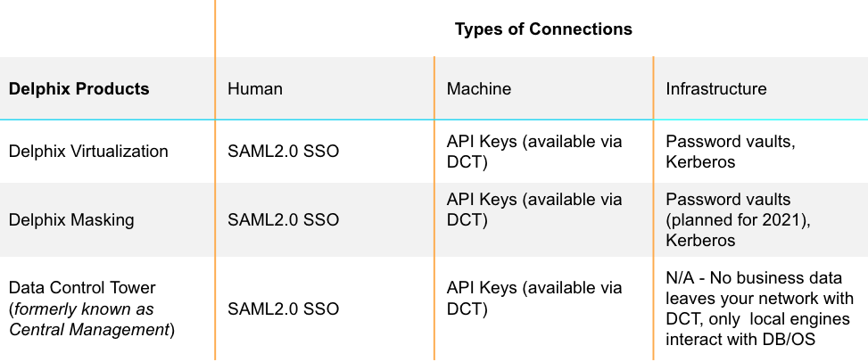
Task: Click SAML2.0 SSO in Delphix Virtualization row
Action: [x=284, y=152]
